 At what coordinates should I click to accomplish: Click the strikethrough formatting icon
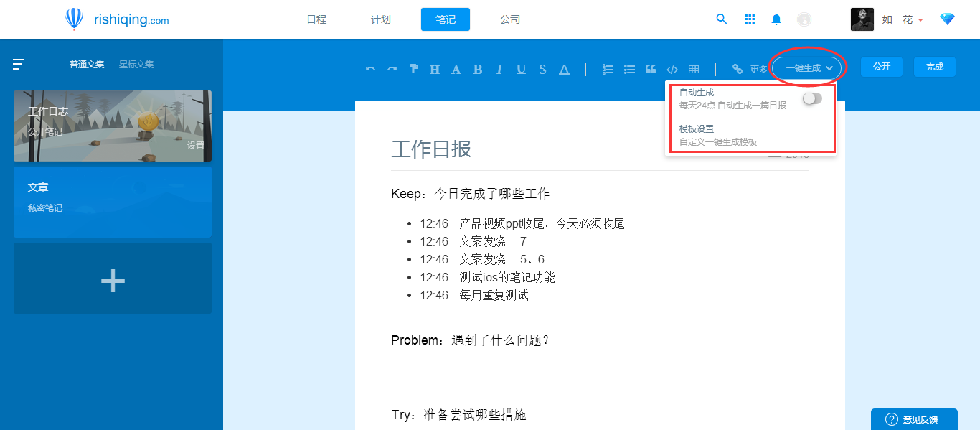tap(542, 69)
